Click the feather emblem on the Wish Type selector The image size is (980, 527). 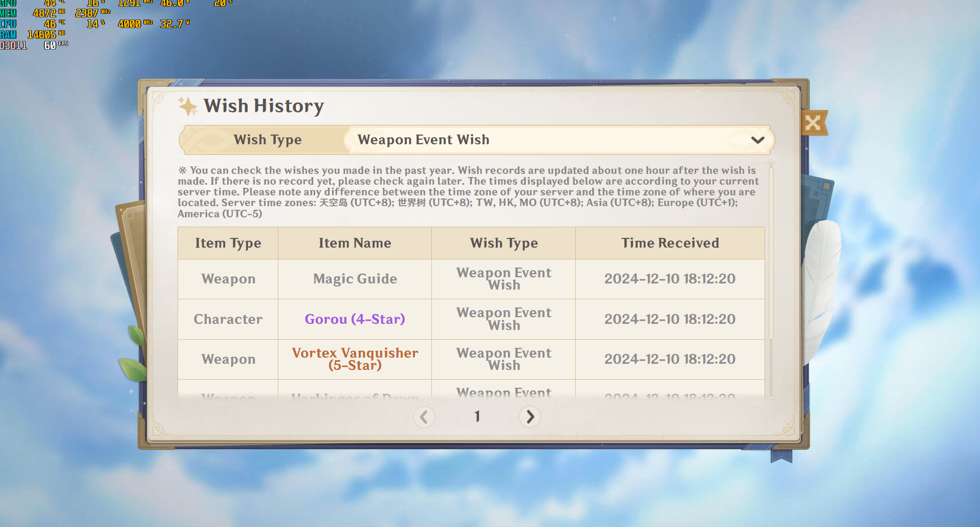coord(206,139)
